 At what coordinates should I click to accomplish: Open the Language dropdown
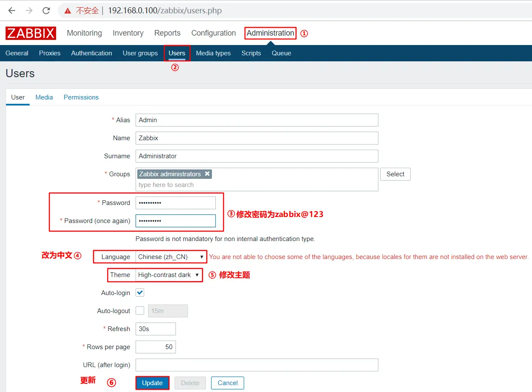point(171,257)
